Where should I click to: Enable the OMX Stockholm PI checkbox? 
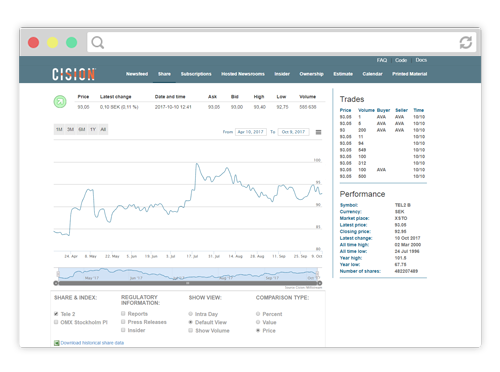56,322
